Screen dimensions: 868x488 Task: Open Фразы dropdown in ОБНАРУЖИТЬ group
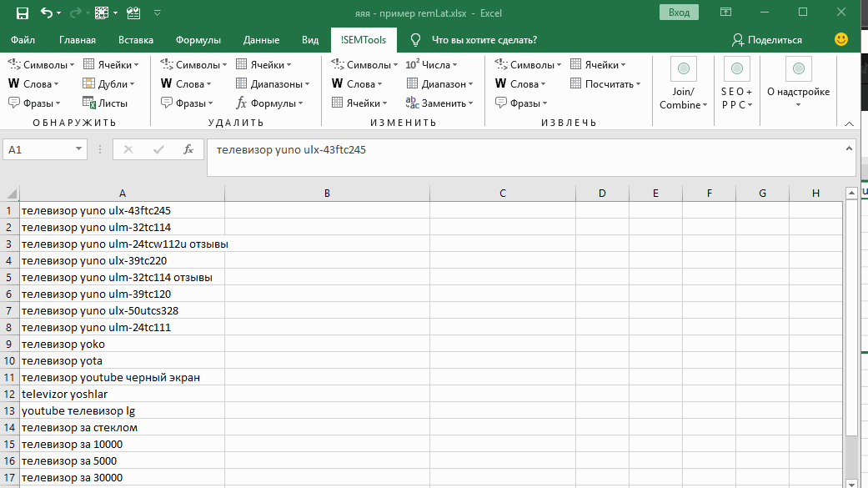click(x=34, y=103)
